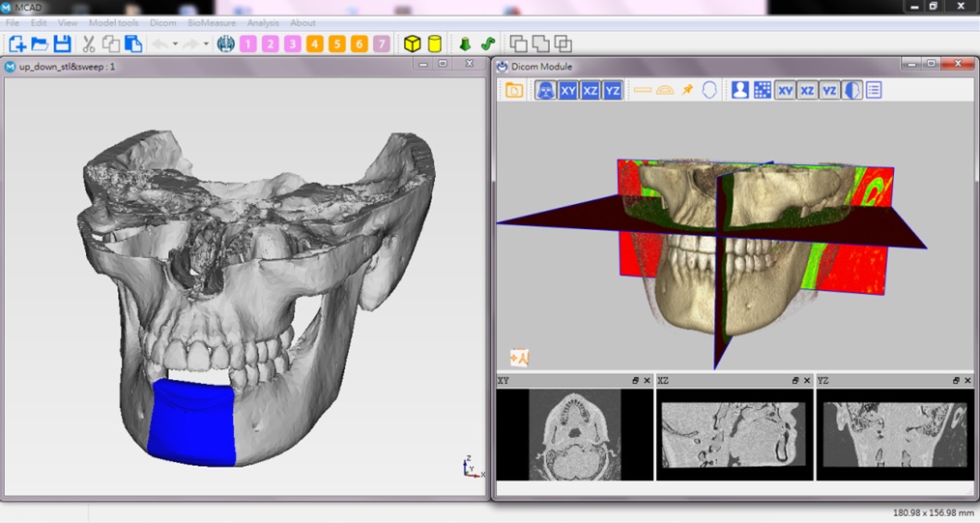The width and height of the screenshot is (980, 523).
Task: Expand the redo history dropdown arrow
Action: tap(206, 44)
